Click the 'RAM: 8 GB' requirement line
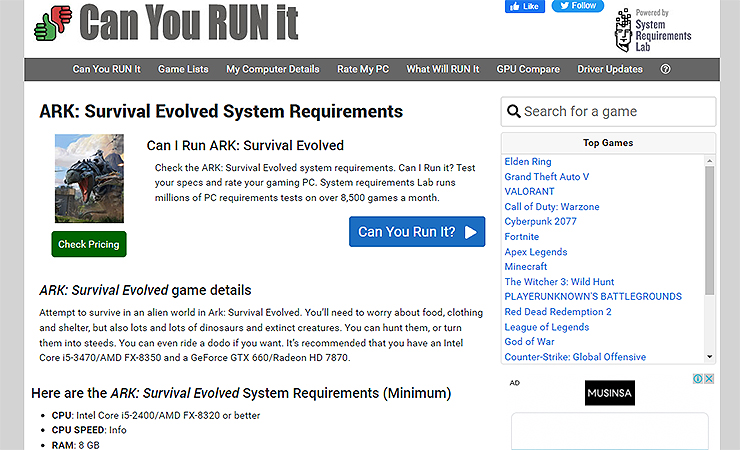Image resolution: width=740 pixels, height=450 pixels. [x=76, y=445]
